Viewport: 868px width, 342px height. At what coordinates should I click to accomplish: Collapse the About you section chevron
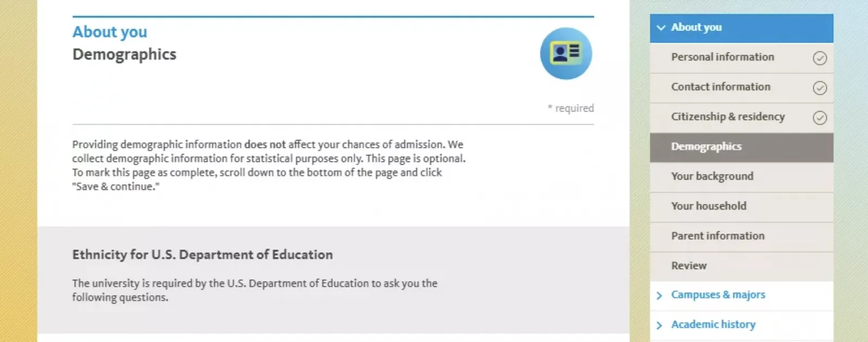661,28
